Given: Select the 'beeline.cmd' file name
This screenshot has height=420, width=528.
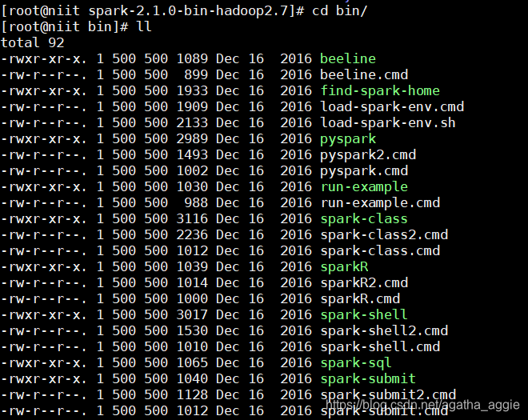Looking at the screenshot, I should [364, 74].
